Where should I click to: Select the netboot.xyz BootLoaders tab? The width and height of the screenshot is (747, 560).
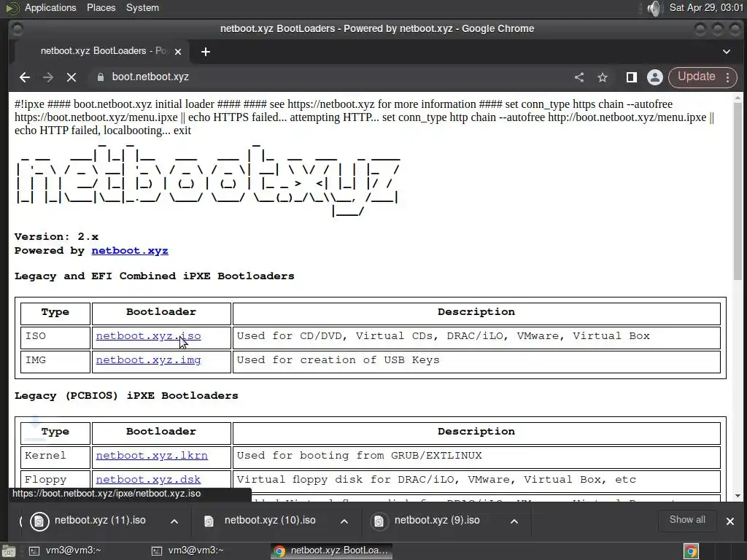coord(102,51)
